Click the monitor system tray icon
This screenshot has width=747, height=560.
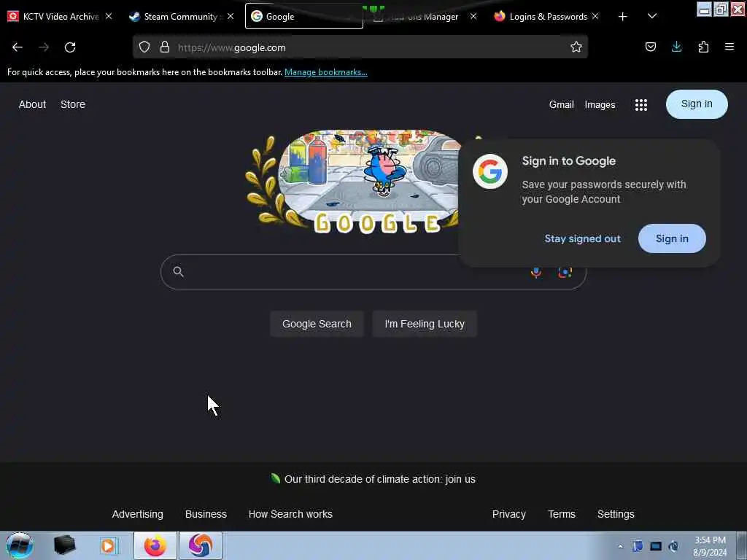tap(656, 546)
